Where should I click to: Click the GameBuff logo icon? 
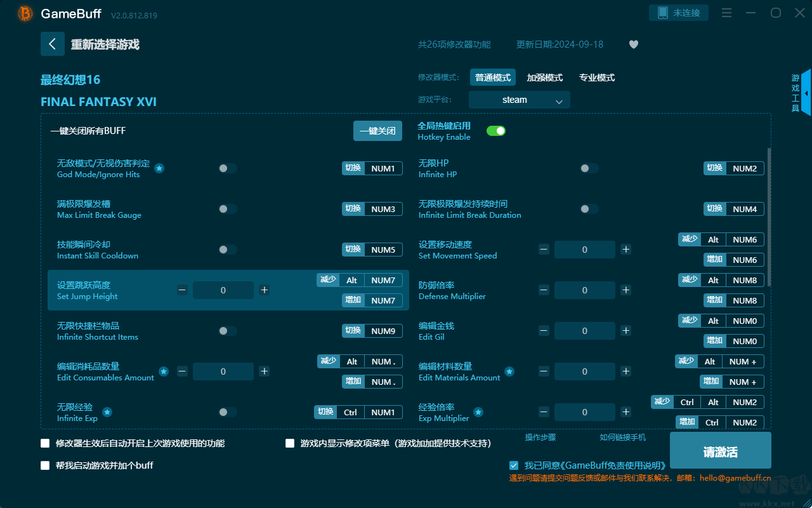pos(25,13)
